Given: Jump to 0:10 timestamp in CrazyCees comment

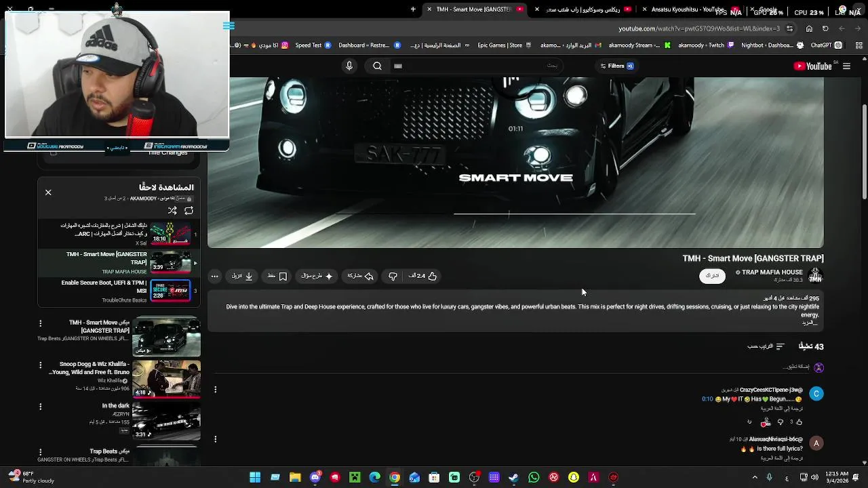Looking at the screenshot, I should point(707,399).
